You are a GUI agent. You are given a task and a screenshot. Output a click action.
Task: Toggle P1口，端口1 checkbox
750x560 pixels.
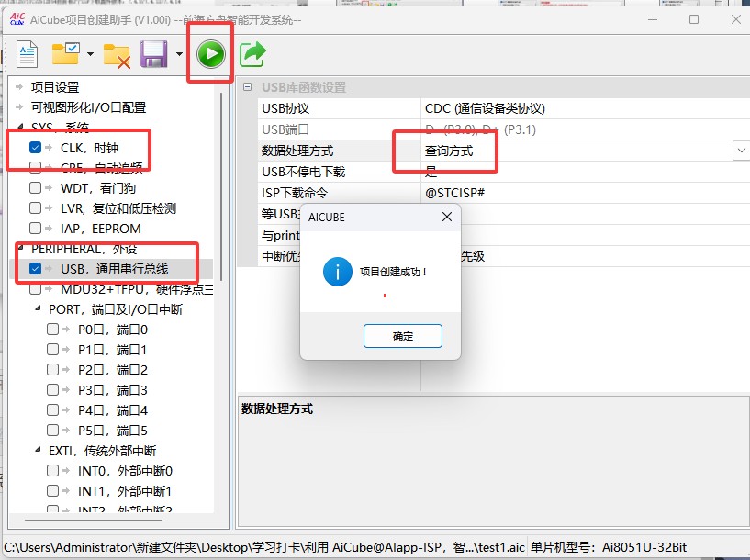52,349
